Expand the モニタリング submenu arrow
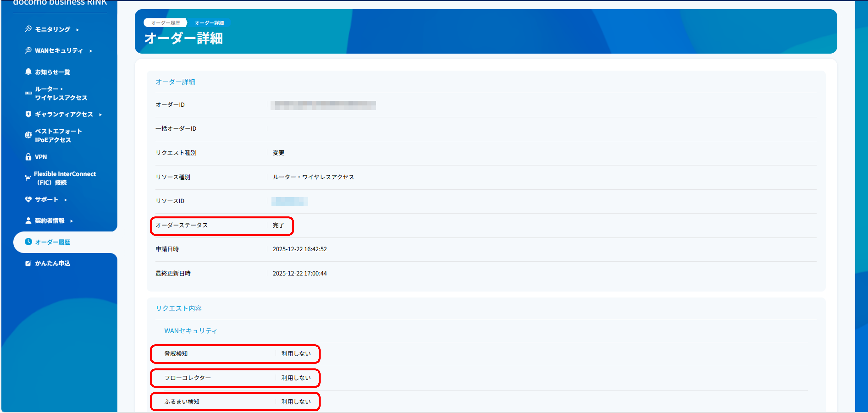Screen dimensions: 868x413 [78, 30]
